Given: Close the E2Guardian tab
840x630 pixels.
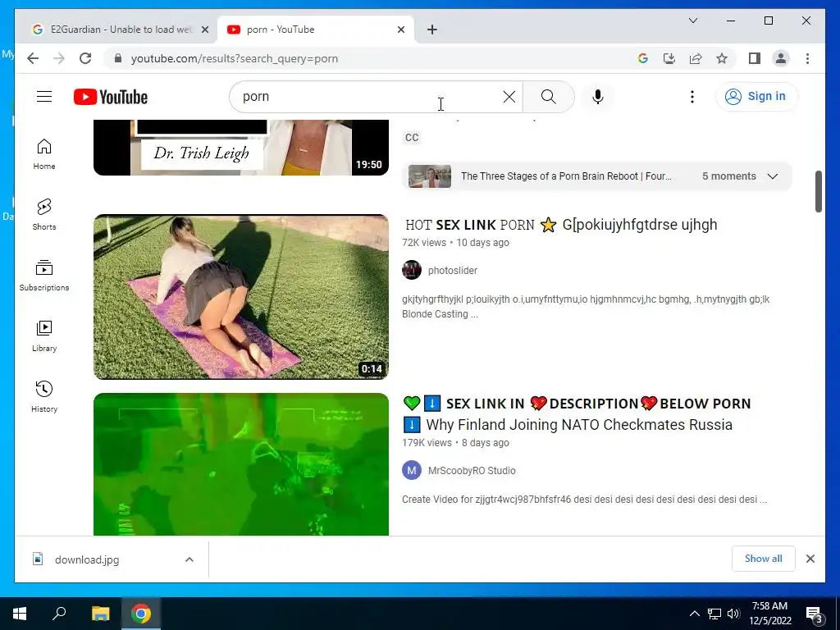Looking at the screenshot, I should tap(204, 30).
